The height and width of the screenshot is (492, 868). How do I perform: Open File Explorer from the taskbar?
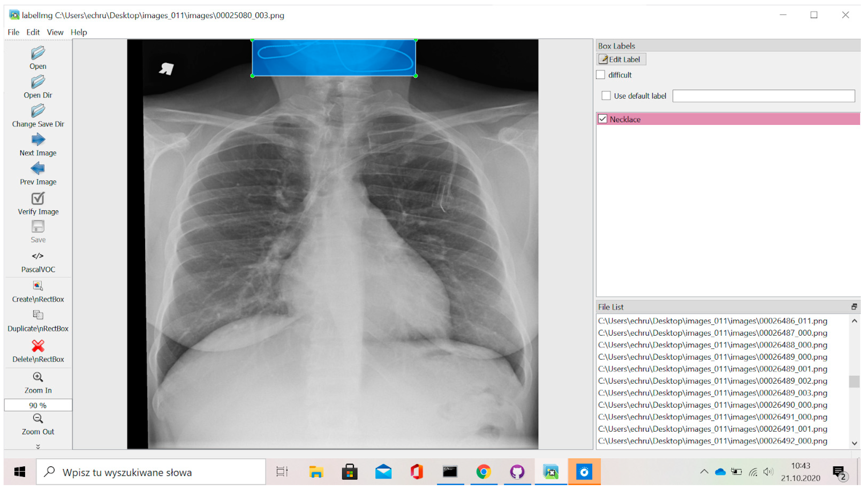316,472
